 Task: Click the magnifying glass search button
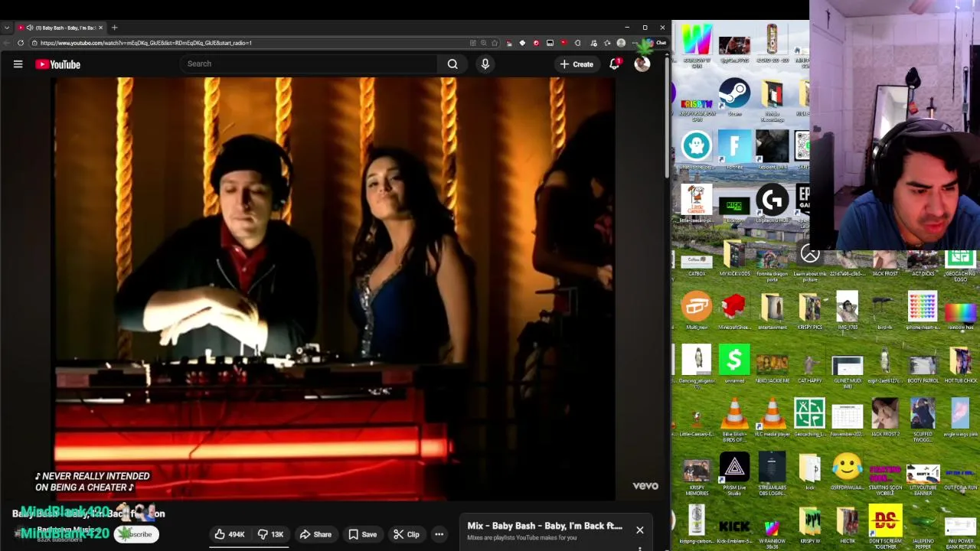coord(452,64)
